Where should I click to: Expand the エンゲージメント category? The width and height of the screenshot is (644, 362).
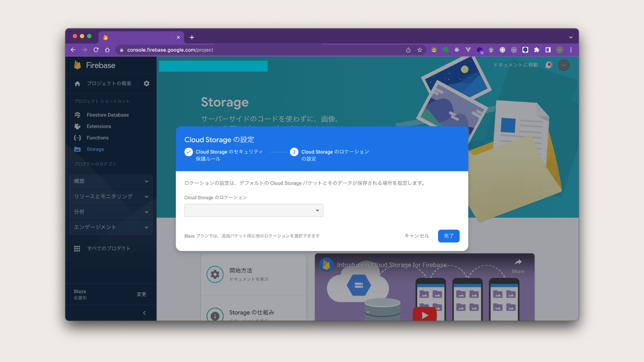pos(111,227)
